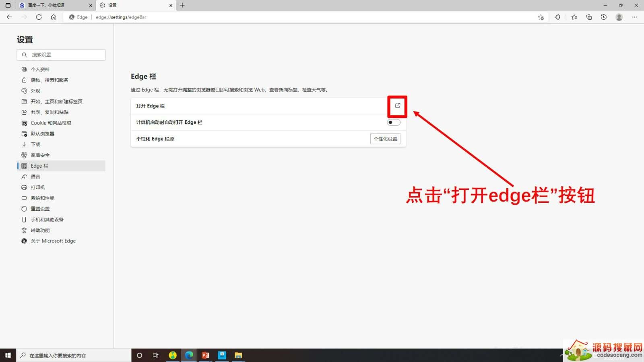The width and height of the screenshot is (644, 362).
Task: Open the browser History icon
Action: 604,17
